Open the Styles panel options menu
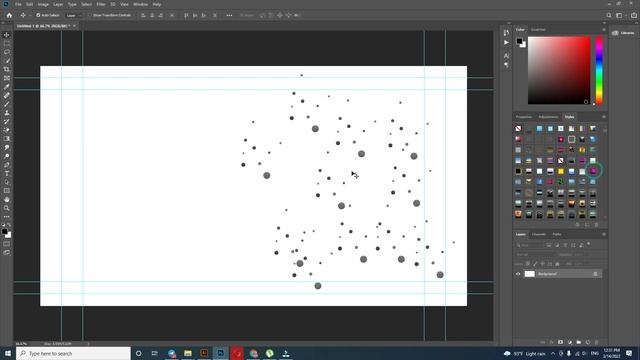Viewport: 640px width, 360px height. [x=604, y=117]
